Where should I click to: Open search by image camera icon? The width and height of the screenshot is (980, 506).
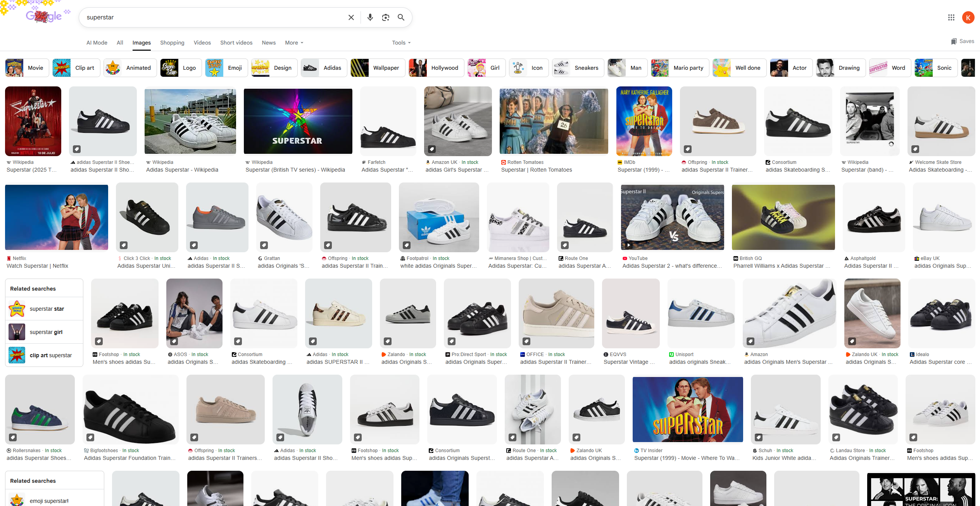(385, 17)
